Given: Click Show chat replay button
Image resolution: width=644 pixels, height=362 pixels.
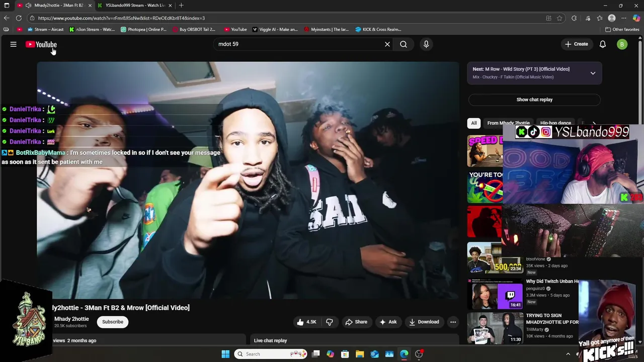Looking at the screenshot, I should click(x=534, y=100).
